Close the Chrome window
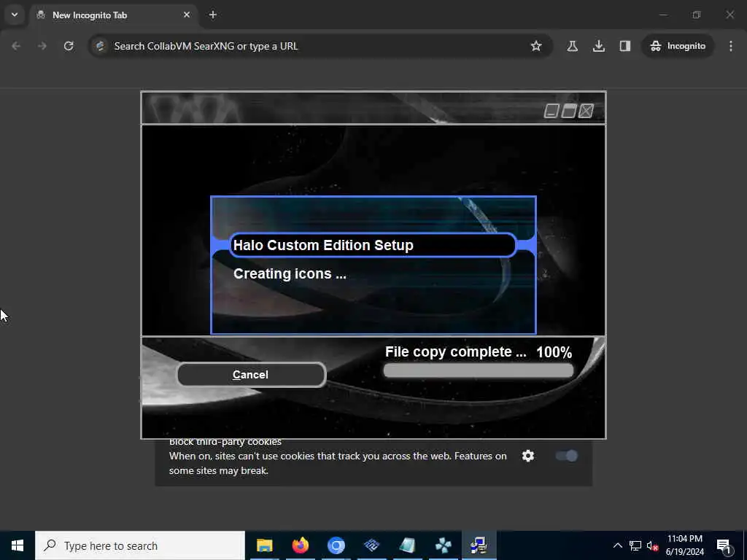Image resolution: width=747 pixels, height=560 pixels. [x=729, y=15]
